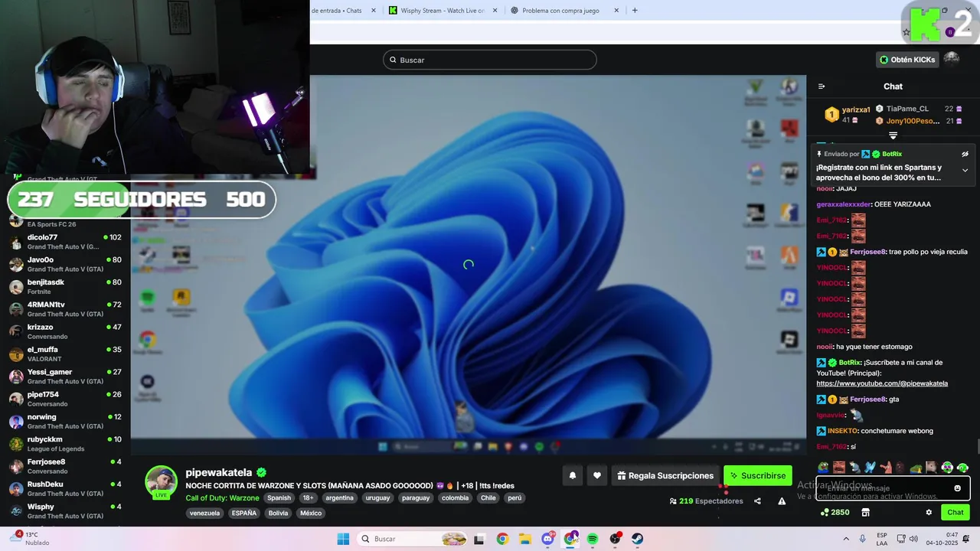980x551 pixels.
Task: Switch to Wisphy Stream tab
Action: coord(442,11)
